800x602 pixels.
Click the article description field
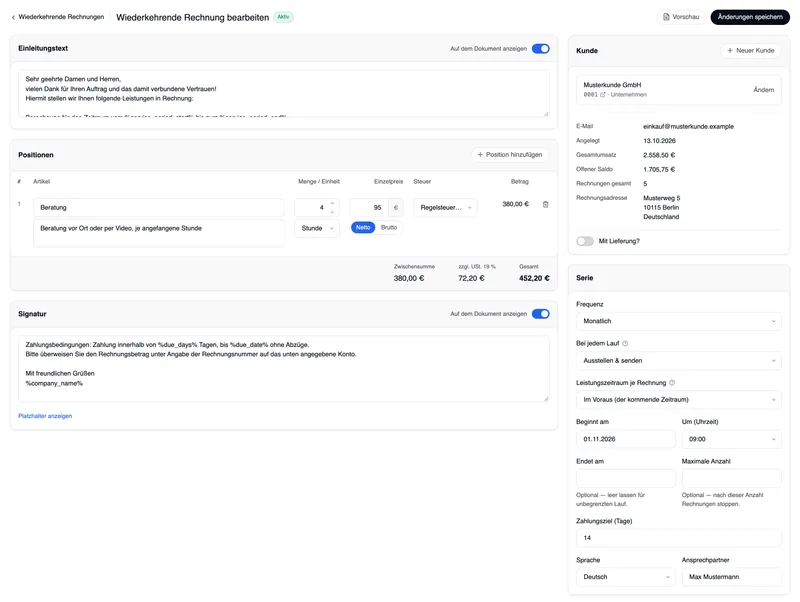(159, 233)
